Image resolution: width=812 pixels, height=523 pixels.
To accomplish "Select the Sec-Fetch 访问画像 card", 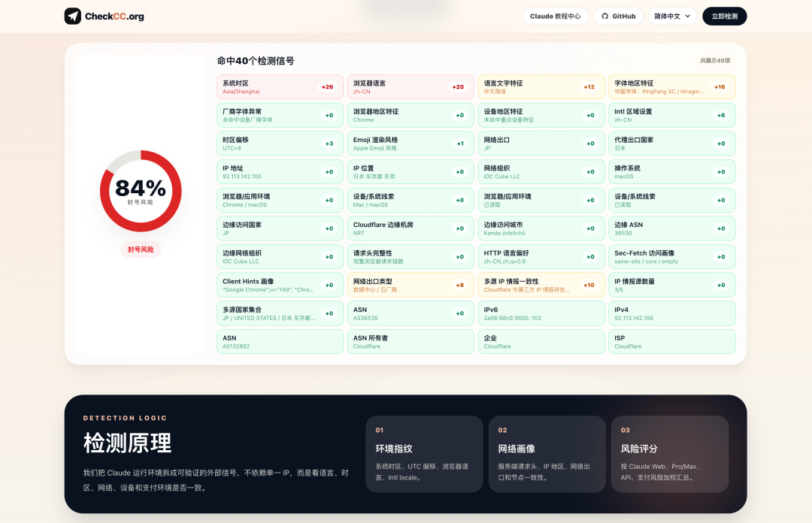I will point(671,257).
